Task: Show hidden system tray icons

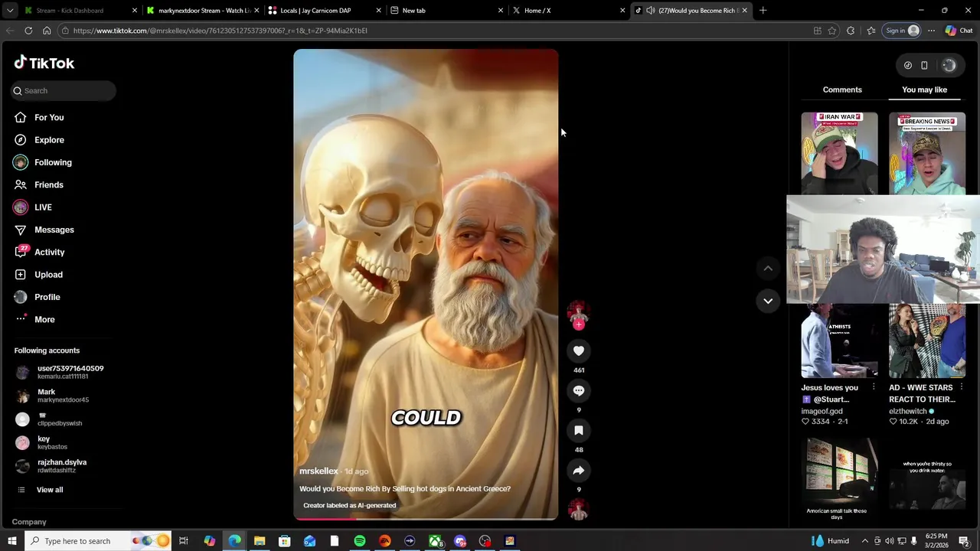Action: pyautogui.click(x=864, y=541)
